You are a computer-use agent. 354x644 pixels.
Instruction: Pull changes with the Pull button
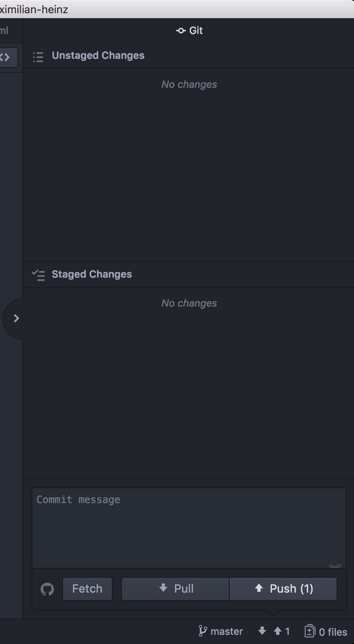point(175,589)
